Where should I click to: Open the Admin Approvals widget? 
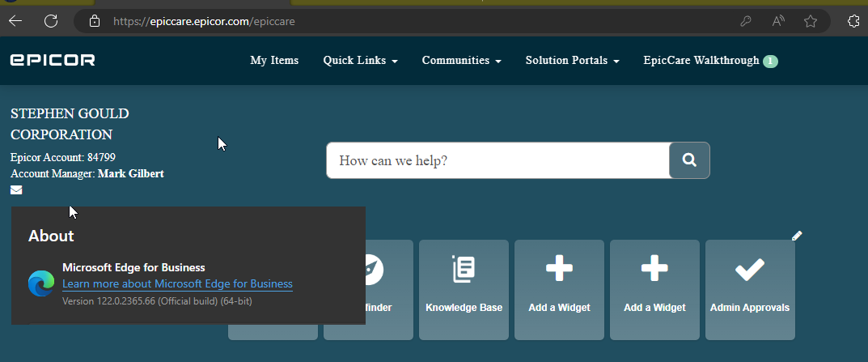(x=750, y=290)
